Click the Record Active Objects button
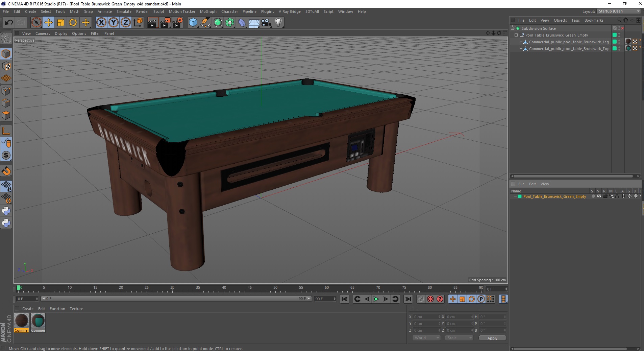 click(x=421, y=299)
